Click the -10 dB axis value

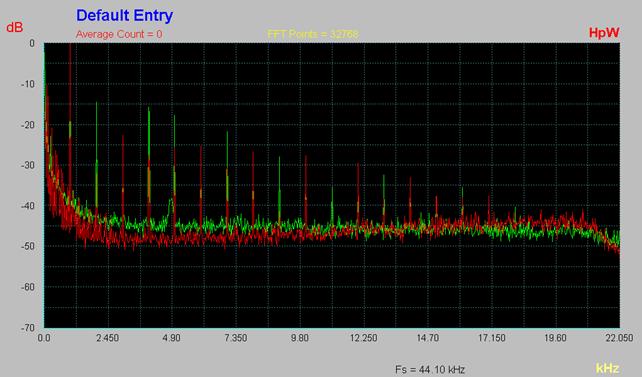29,84
